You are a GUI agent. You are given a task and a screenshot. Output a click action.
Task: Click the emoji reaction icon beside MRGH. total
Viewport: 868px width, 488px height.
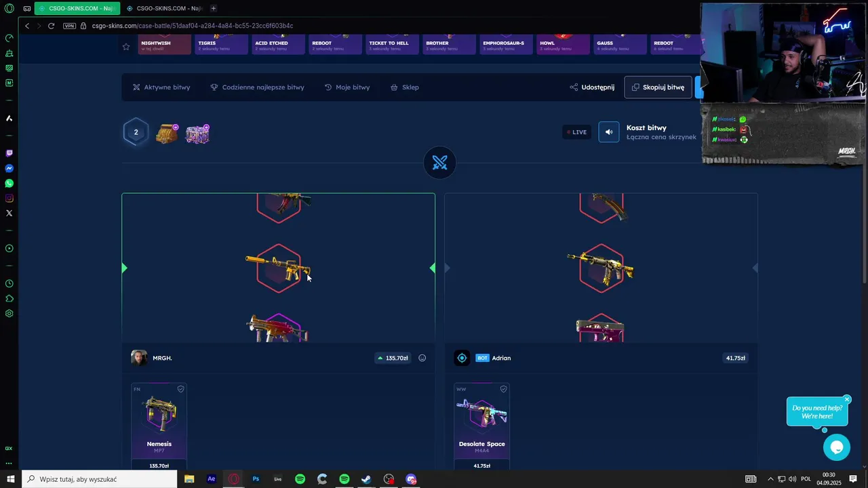[x=422, y=358]
